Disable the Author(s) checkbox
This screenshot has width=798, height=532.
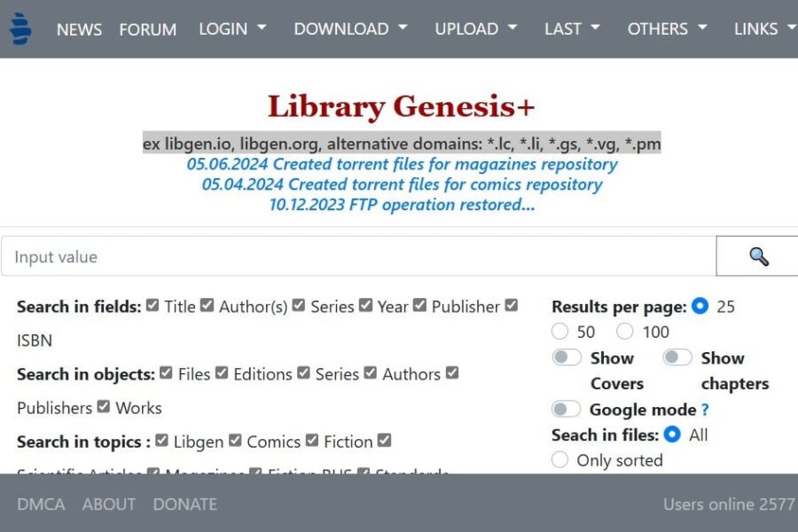[x=207, y=305]
